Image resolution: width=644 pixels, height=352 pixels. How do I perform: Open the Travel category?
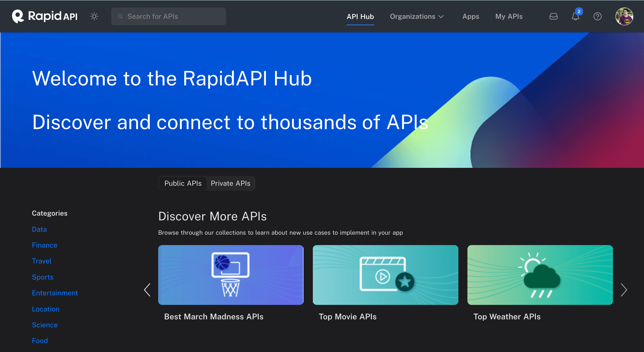click(x=41, y=261)
